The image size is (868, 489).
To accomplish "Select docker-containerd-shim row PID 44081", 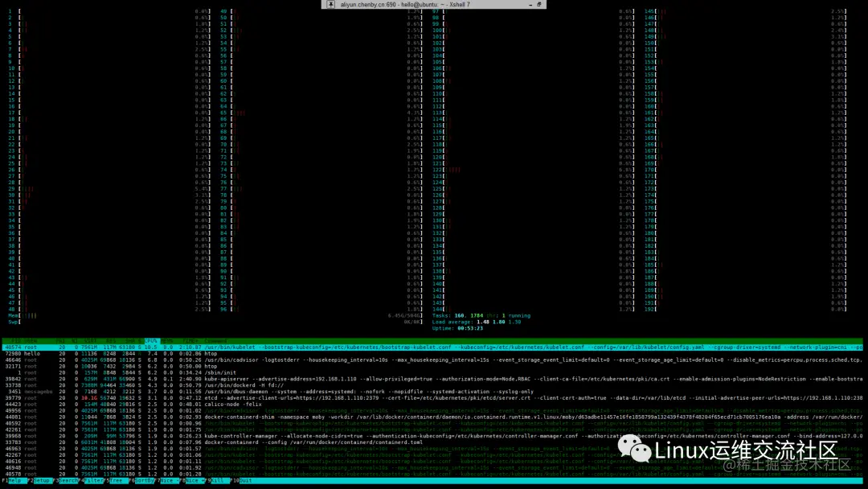I will [433, 417].
